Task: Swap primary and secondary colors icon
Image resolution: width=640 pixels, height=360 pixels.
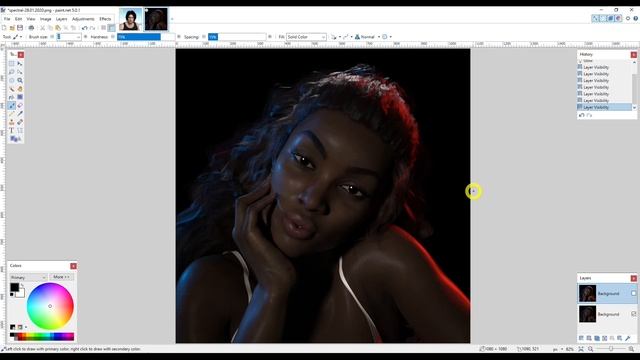Action: [x=22, y=285]
